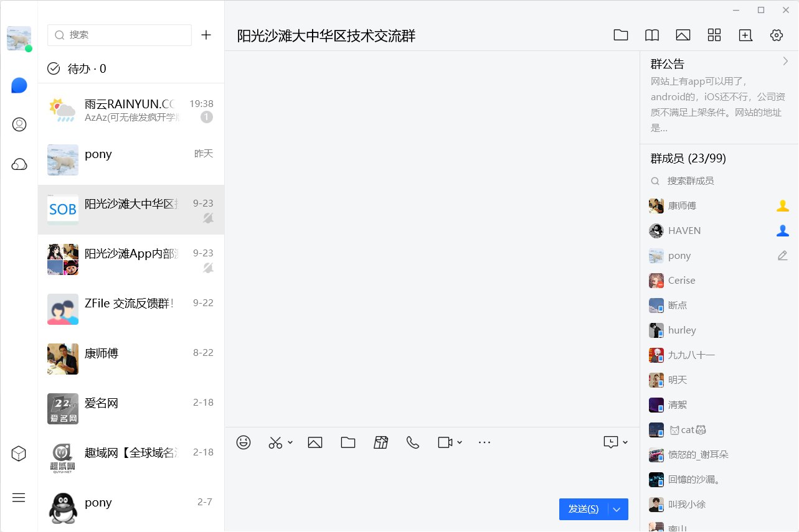Open group settings gear icon
Image resolution: width=799 pixels, height=532 pixels.
click(x=777, y=35)
